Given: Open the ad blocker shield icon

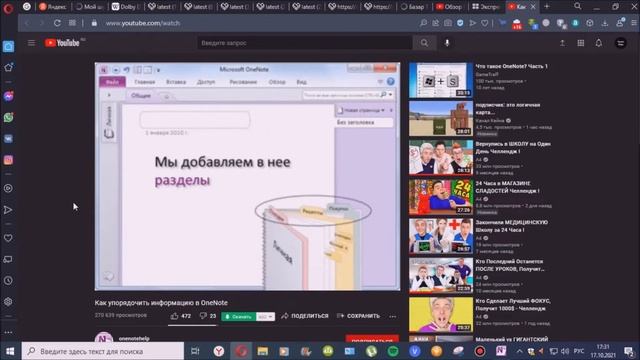Looking at the screenshot, I should [x=460, y=23].
